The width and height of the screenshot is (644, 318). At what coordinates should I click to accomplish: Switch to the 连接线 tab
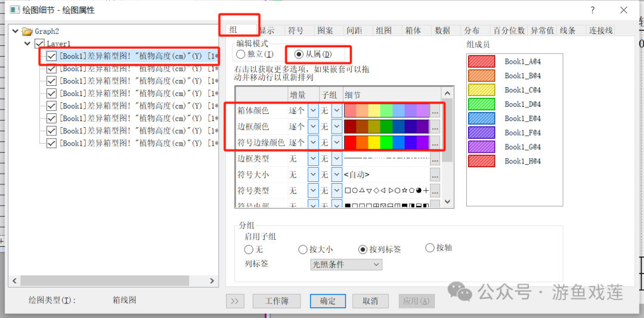point(601,30)
